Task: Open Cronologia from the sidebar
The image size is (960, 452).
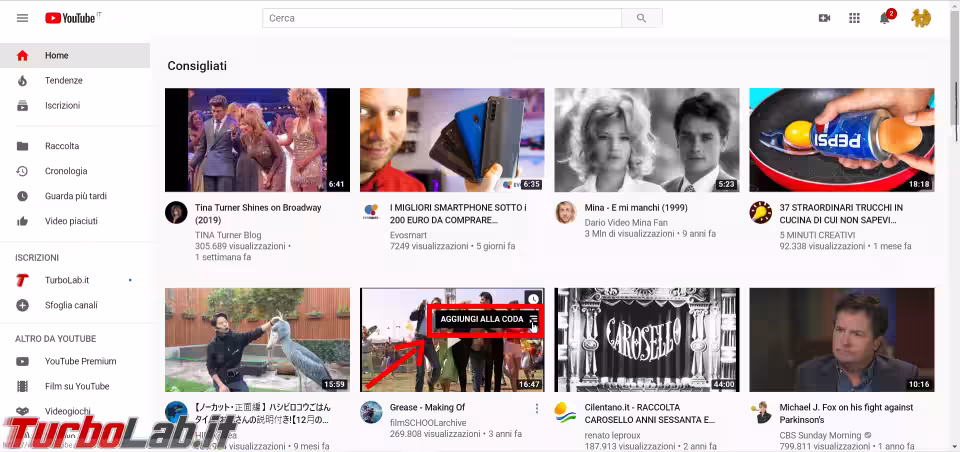Action: pos(75,171)
